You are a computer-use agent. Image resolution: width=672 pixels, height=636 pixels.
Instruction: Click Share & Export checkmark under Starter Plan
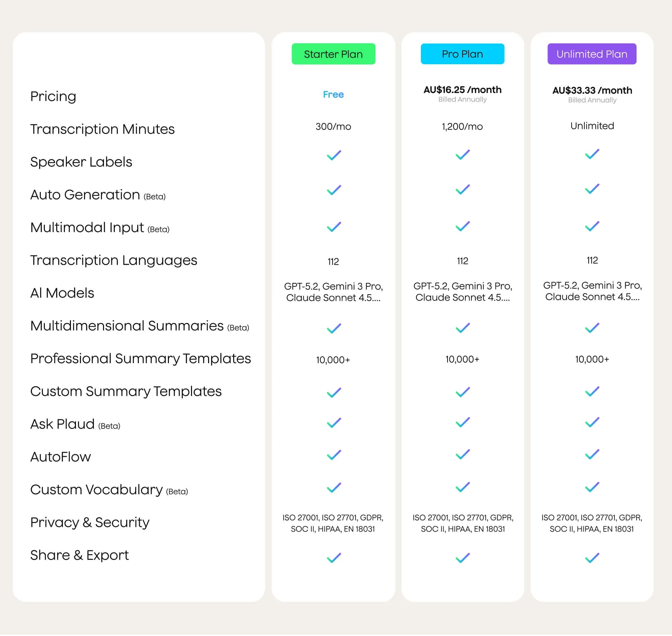tap(333, 558)
